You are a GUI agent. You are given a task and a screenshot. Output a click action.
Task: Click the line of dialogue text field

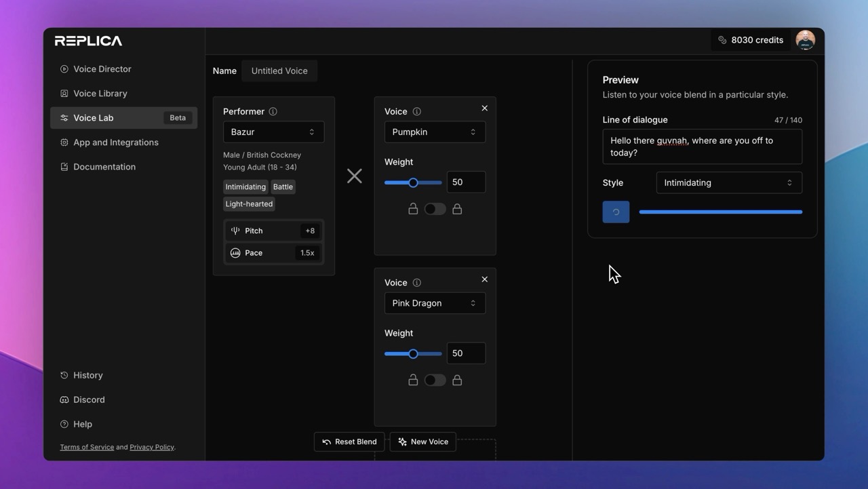tap(702, 146)
